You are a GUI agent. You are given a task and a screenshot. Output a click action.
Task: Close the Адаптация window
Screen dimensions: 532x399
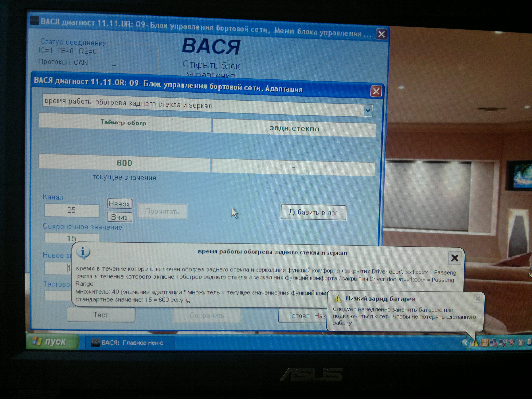point(376,91)
